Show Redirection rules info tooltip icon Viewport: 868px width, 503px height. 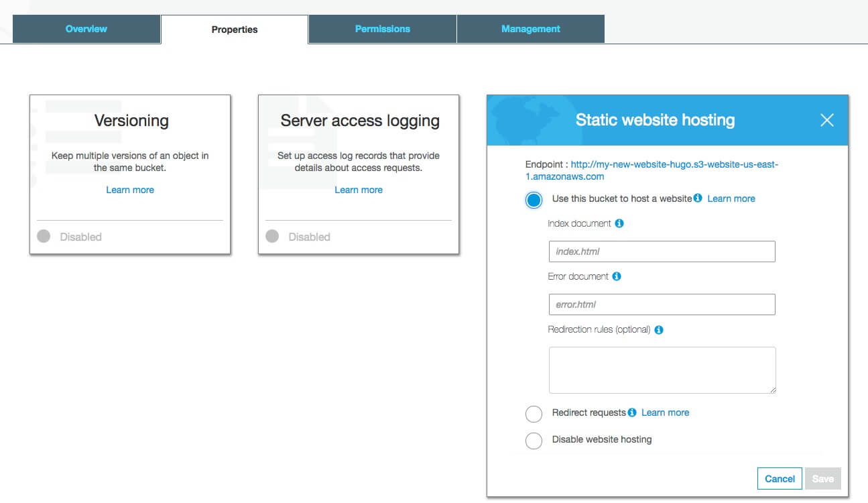pos(659,330)
